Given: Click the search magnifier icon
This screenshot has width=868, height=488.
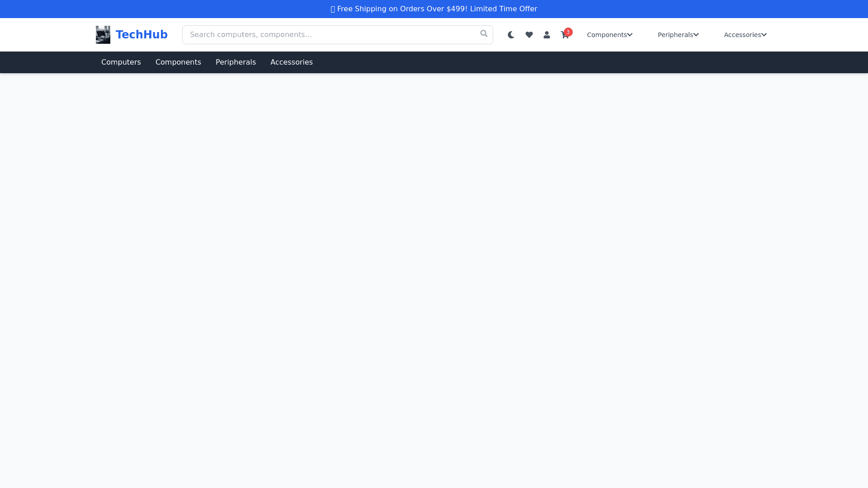Looking at the screenshot, I should pyautogui.click(x=484, y=34).
